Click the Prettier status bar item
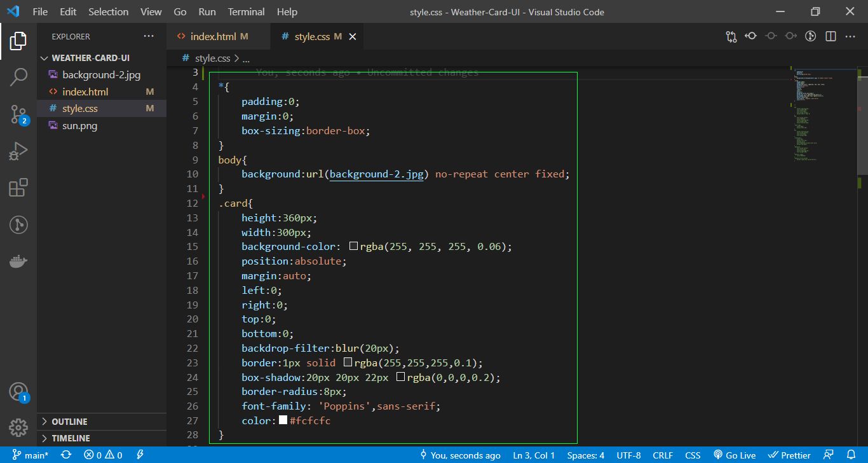Viewport: 868px width, 463px height. pos(789,455)
